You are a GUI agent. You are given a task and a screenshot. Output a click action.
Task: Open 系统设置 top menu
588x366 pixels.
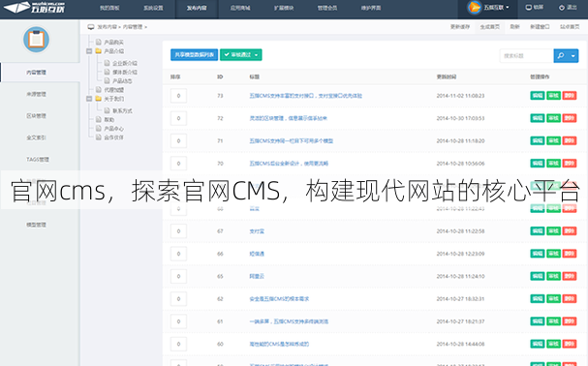coord(153,8)
